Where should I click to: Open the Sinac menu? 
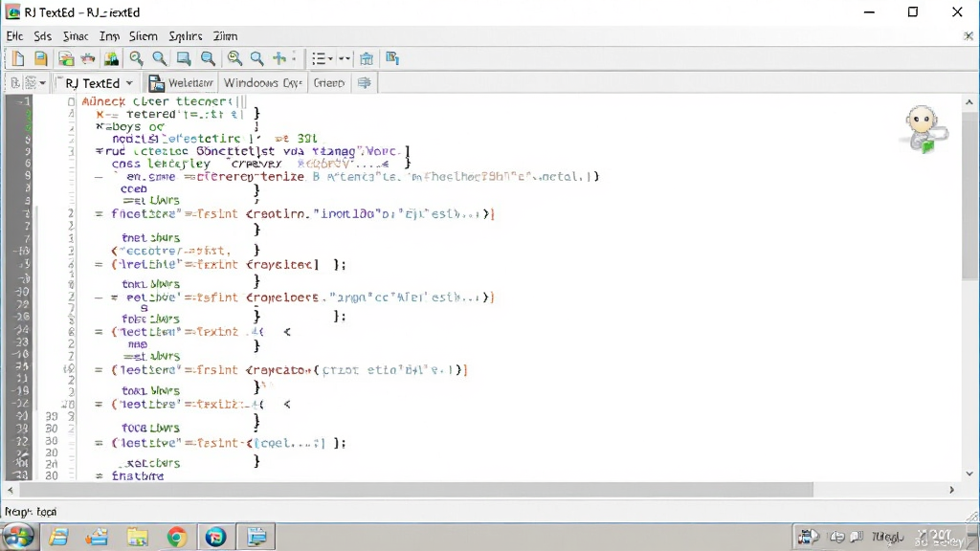click(76, 36)
